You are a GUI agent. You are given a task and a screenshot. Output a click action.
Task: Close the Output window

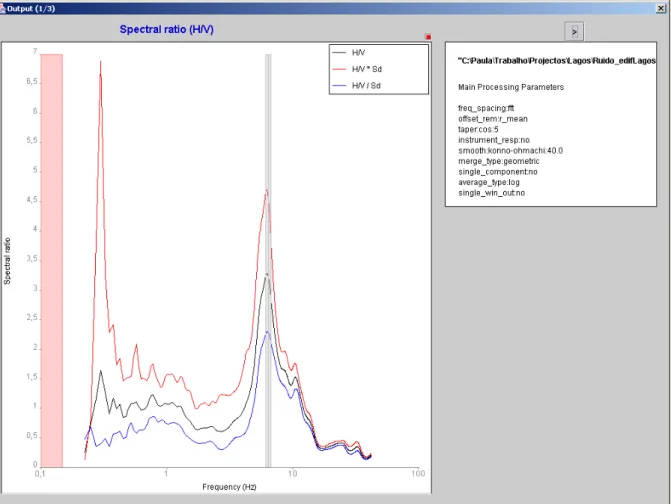click(x=661, y=8)
